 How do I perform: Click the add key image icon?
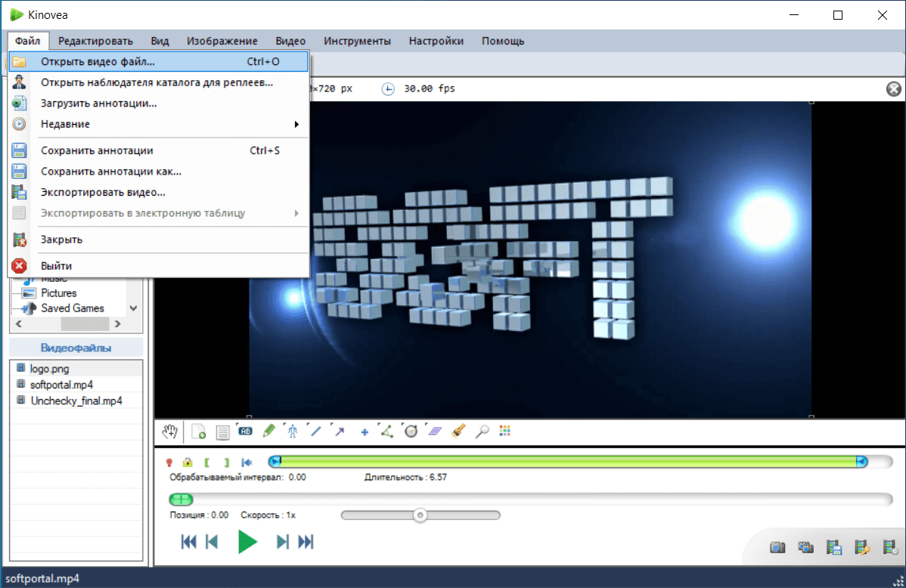(199, 432)
